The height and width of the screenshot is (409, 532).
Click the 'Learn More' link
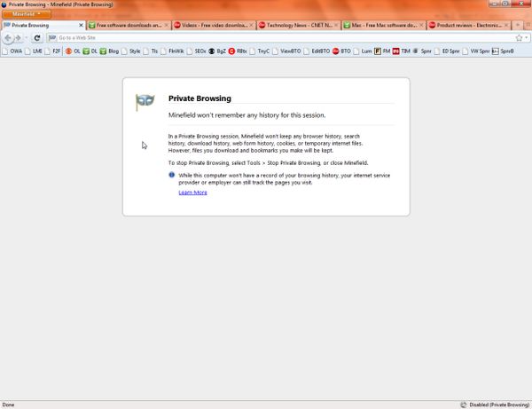192,193
